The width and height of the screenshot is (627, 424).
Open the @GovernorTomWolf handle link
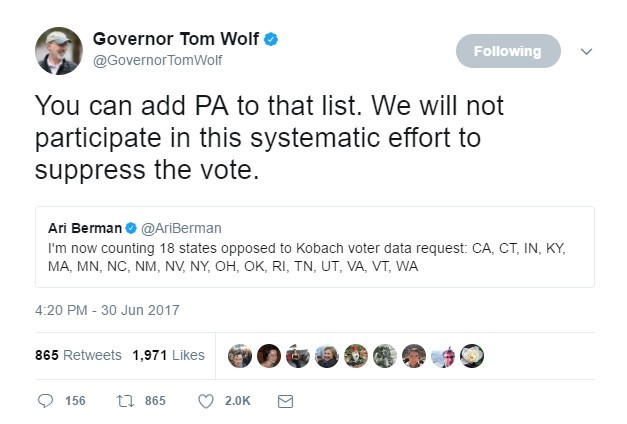click(x=157, y=60)
